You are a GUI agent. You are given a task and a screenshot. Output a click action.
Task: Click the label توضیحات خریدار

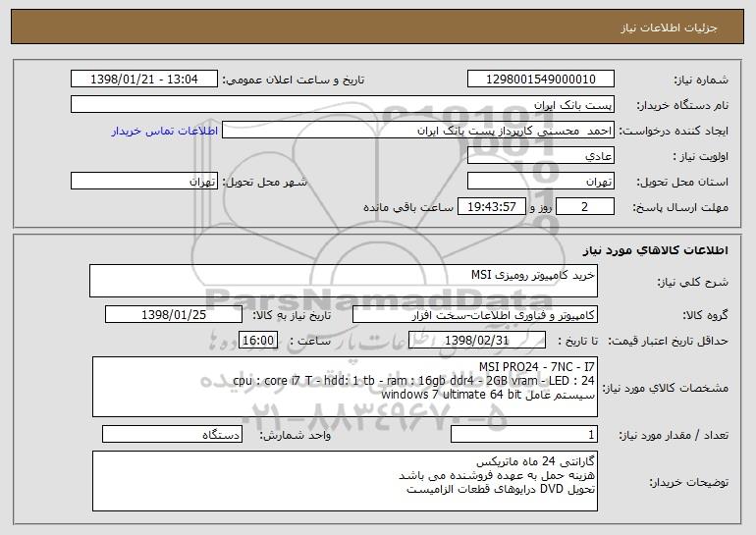pos(689,482)
